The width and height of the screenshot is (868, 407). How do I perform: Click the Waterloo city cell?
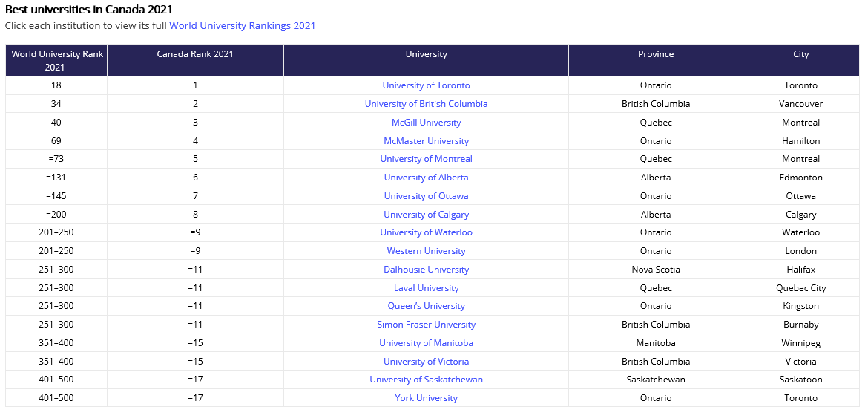[801, 232]
